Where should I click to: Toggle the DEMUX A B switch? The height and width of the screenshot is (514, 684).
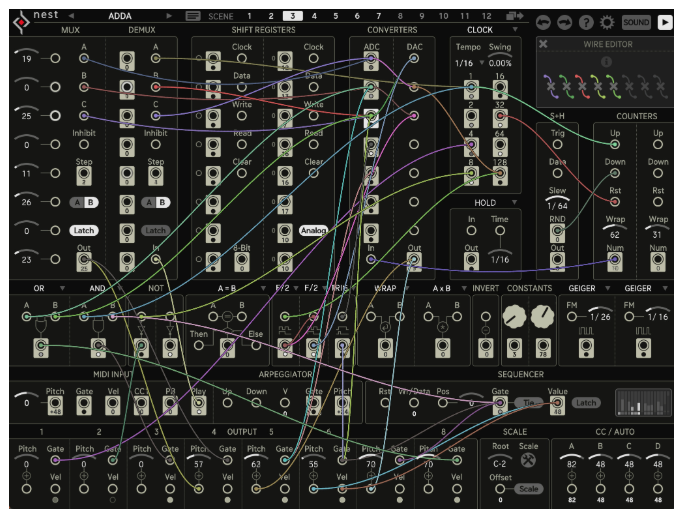156,202
